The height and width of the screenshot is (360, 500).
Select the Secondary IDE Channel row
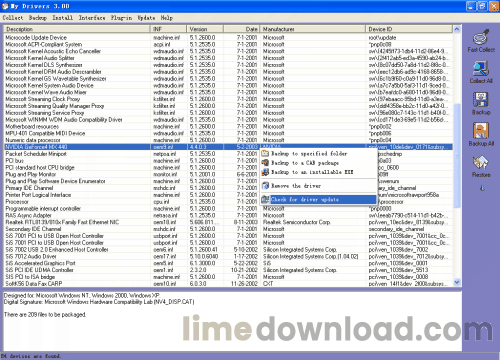tap(228, 229)
